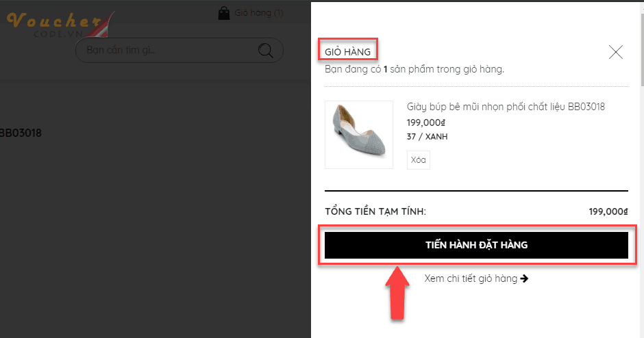Open the Giỏ hàng (1) header link
644x338 pixels.
pos(259,13)
